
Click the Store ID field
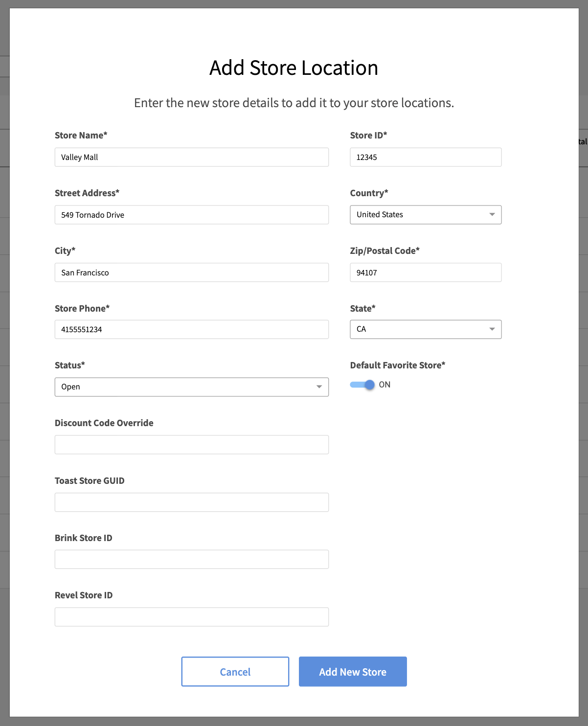coord(425,157)
